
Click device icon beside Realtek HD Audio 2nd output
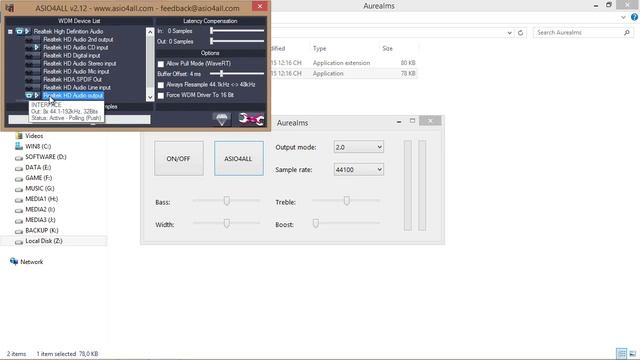(32, 40)
